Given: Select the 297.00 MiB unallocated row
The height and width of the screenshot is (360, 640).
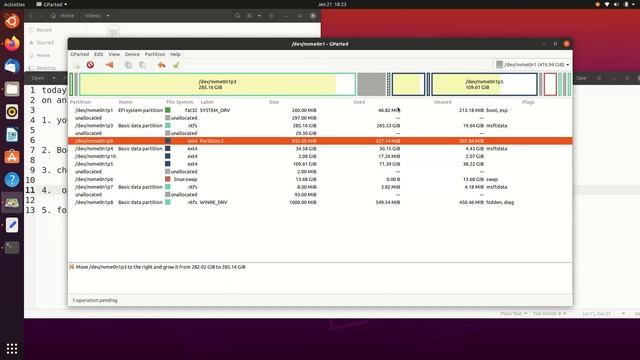Looking at the screenshot, I should (320, 118).
